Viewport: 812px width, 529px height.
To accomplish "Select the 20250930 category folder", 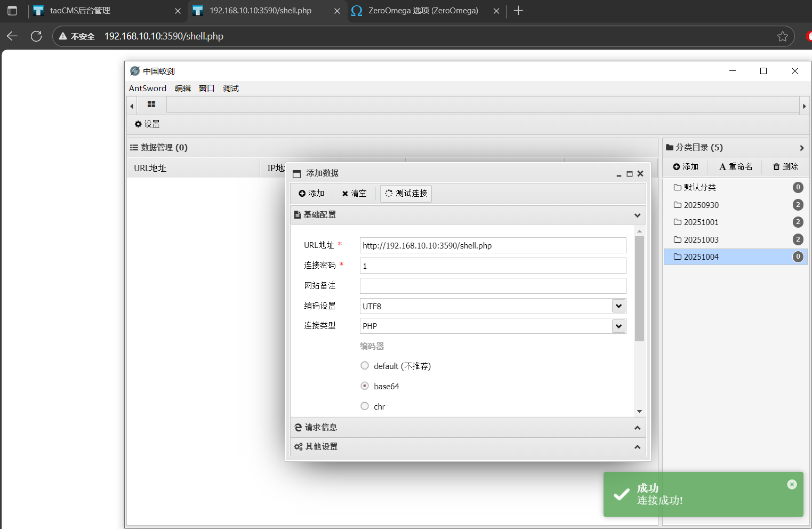I will [701, 205].
